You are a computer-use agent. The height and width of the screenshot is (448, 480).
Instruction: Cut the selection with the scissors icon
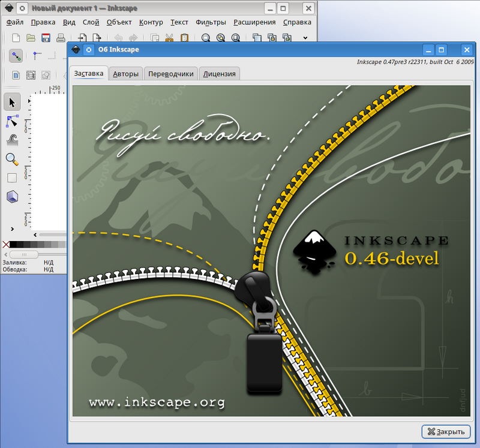coord(169,38)
